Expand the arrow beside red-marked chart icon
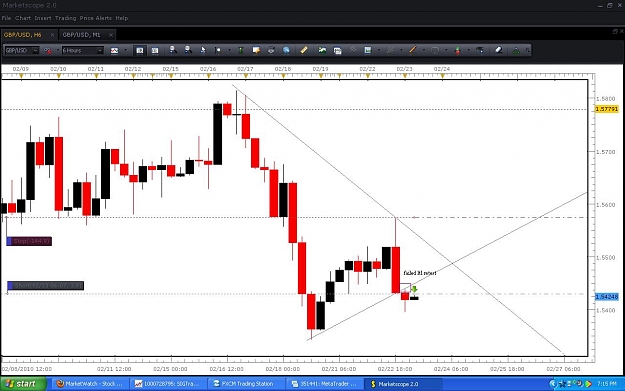The image size is (625, 391). (x=58, y=50)
